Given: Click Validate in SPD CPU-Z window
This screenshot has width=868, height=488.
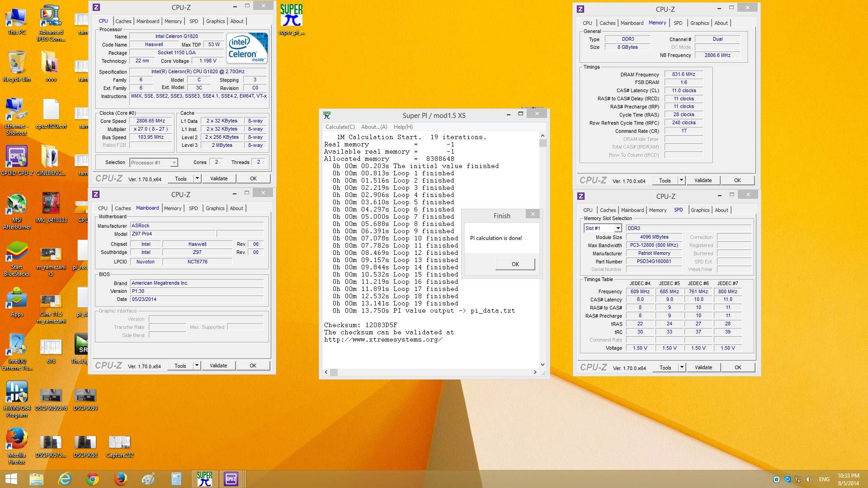Looking at the screenshot, I should click(x=703, y=367).
